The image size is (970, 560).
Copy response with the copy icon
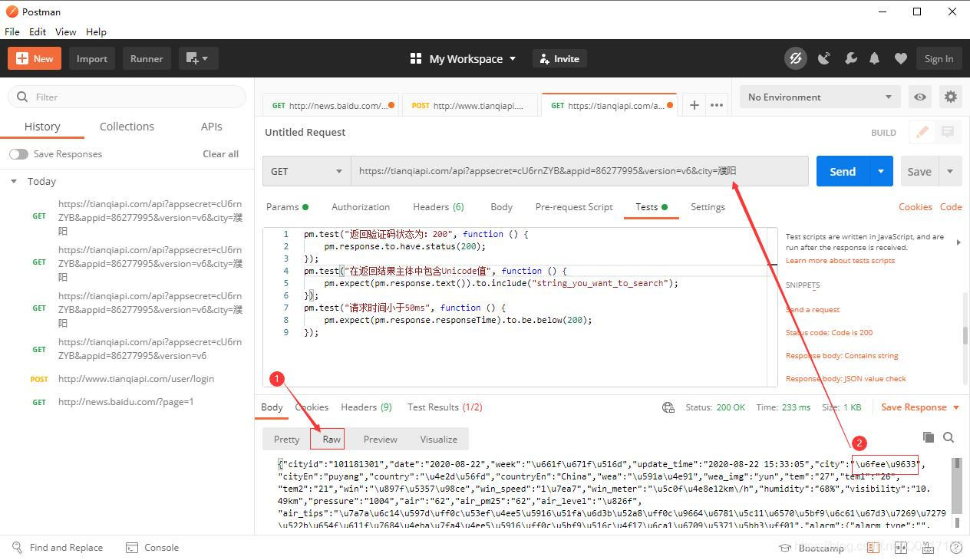point(929,437)
